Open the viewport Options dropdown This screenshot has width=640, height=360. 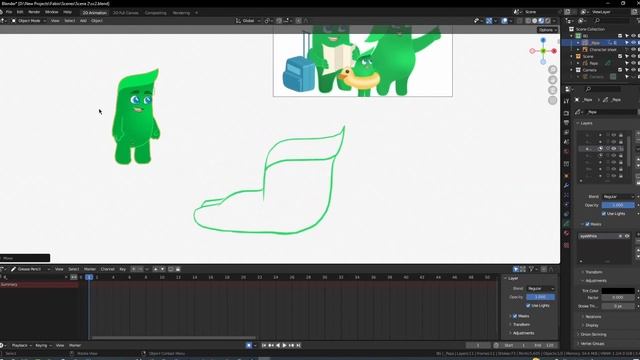click(x=547, y=30)
